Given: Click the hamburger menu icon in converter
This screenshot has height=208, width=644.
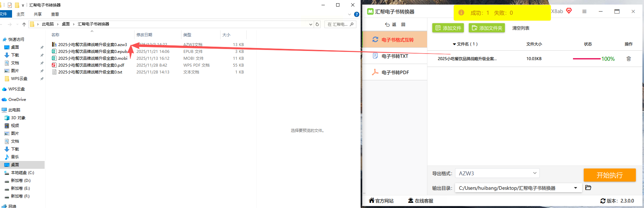Looking at the screenshot, I should coord(584,11).
